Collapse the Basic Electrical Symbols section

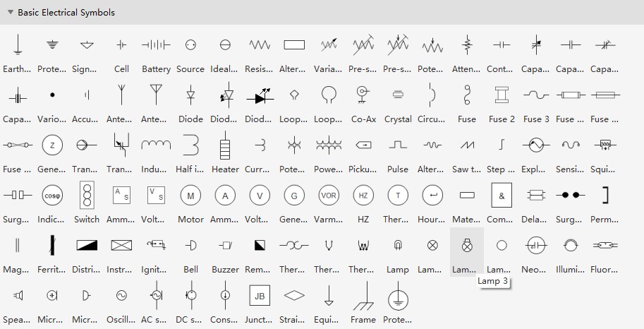coord(11,12)
